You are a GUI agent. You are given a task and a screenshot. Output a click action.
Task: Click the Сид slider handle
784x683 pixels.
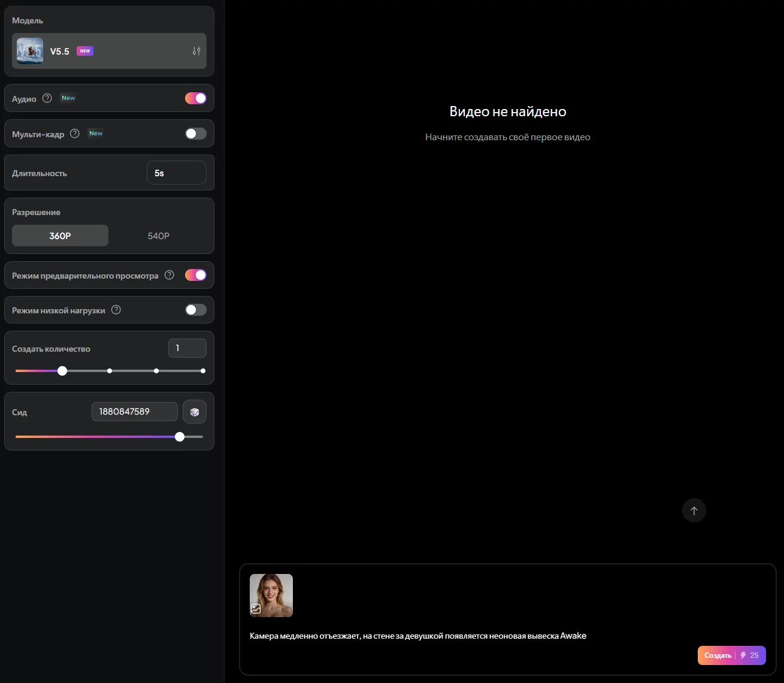click(x=180, y=437)
